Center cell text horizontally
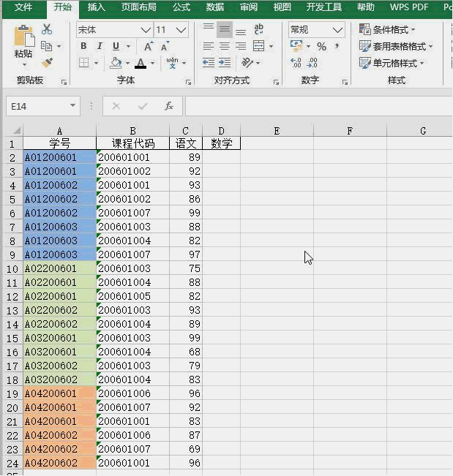Viewport: 453px width, 476px height. pos(225,46)
